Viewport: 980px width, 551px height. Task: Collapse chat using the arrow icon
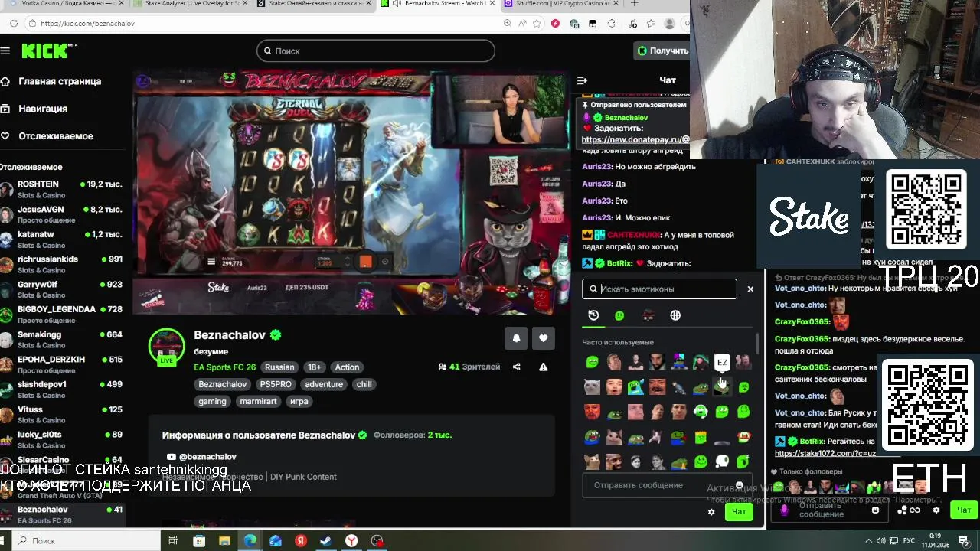coord(582,80)
